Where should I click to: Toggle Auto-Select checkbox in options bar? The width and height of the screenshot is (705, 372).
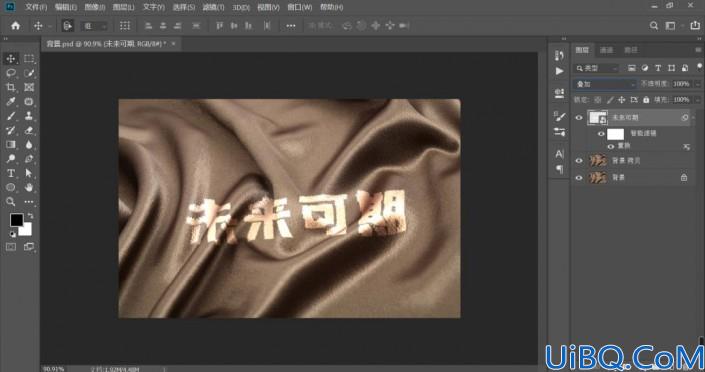point(67,26)
